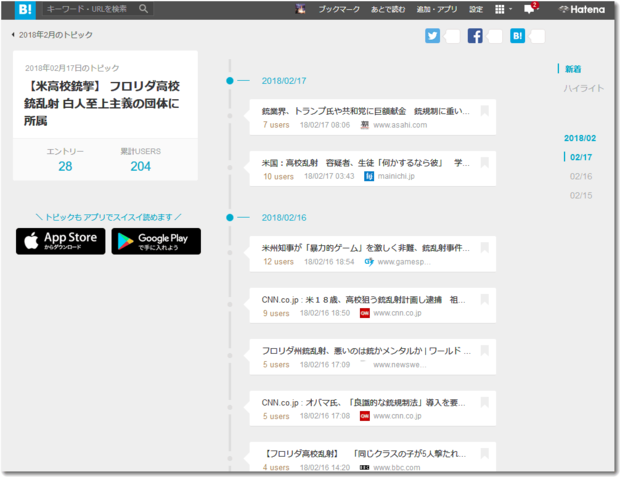
Task: Open the Hatena Bookmark B! home logo
Action: point(25,9)
